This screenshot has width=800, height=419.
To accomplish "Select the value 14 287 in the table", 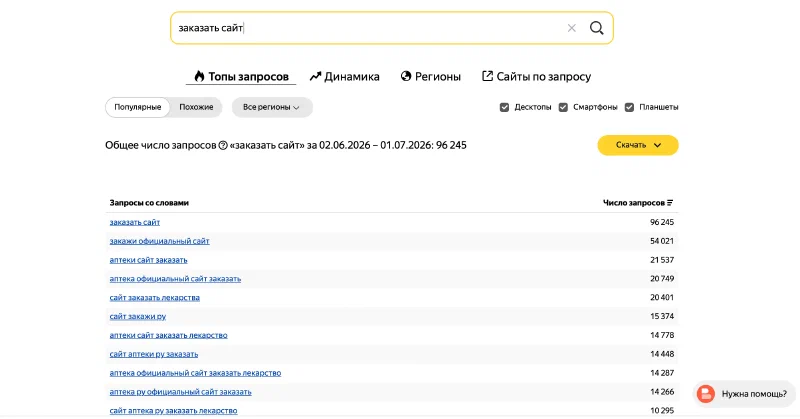I will 662,373.
